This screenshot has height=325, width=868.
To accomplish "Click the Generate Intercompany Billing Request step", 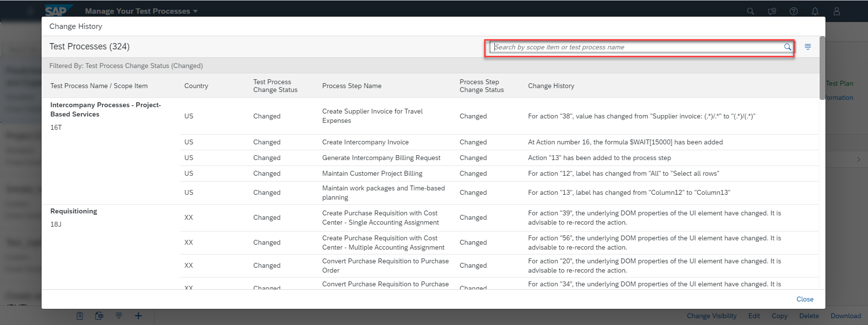I will tap(381, 158).
